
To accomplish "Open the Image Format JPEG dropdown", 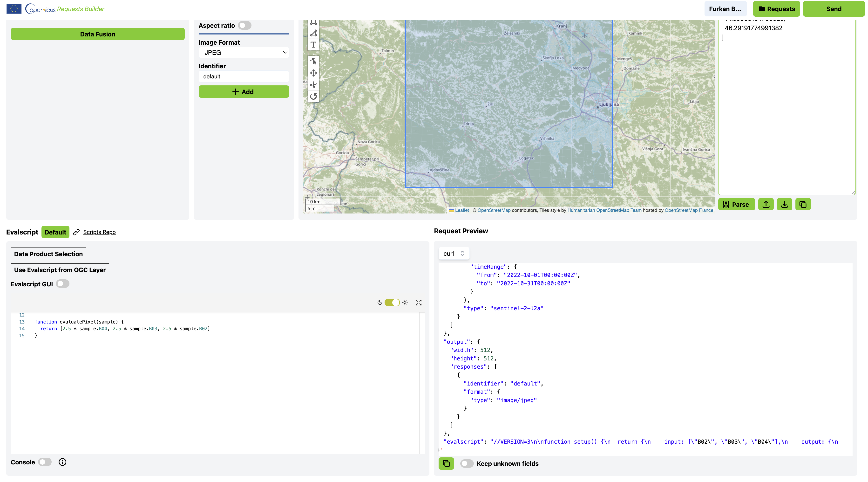I will tap(244, 53).
